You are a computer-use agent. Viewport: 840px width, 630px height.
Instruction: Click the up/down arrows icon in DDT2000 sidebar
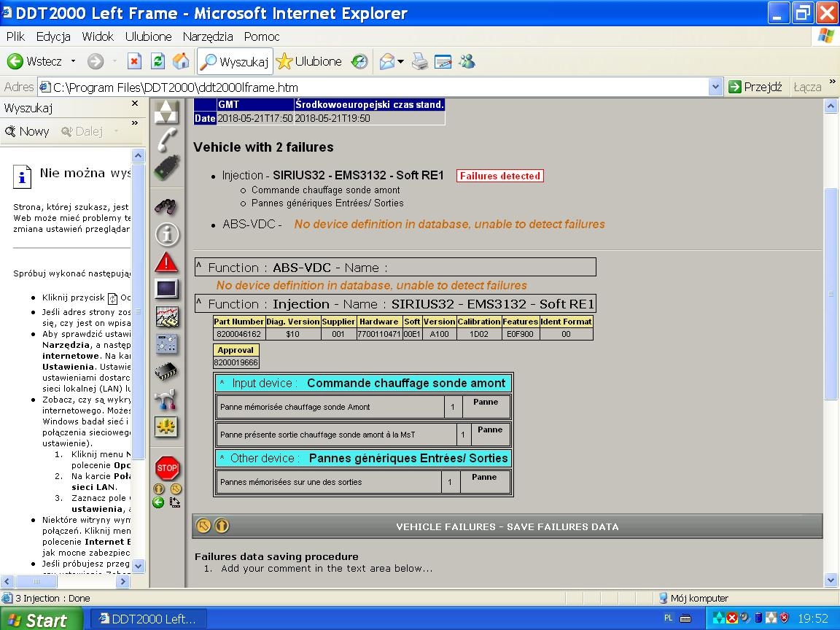(x=166, y=112)
